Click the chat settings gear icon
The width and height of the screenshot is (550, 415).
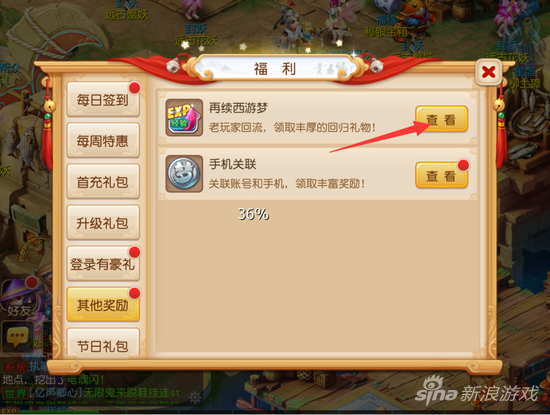tap(195, 398)
